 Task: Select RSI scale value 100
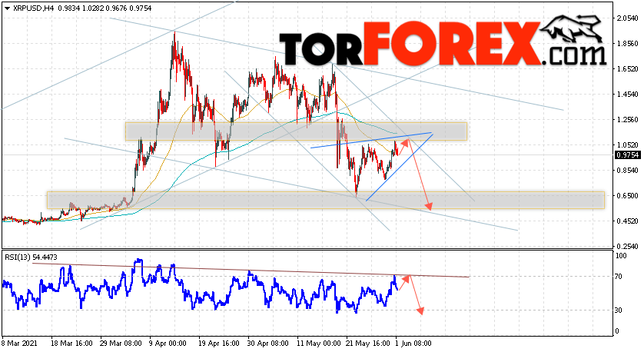tap(621, 256)
